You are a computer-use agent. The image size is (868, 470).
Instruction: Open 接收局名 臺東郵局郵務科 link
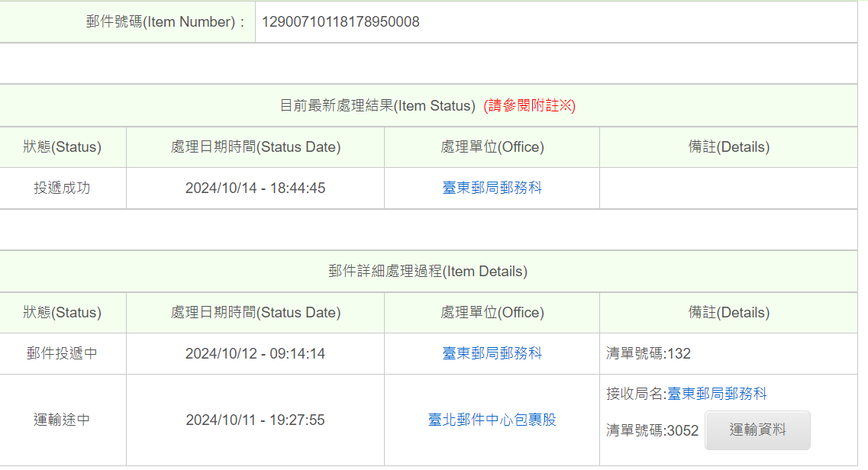point(717,394)
